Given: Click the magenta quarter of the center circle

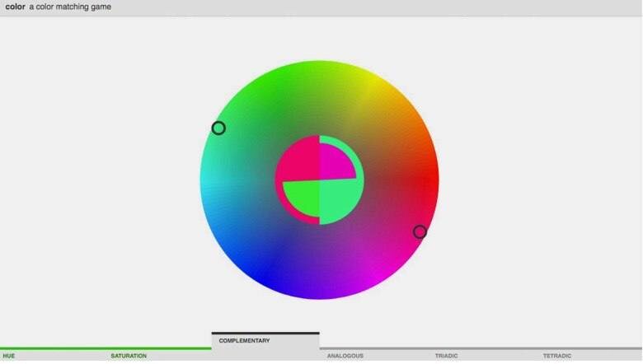Looking at the screenshot, I should 336,161.
